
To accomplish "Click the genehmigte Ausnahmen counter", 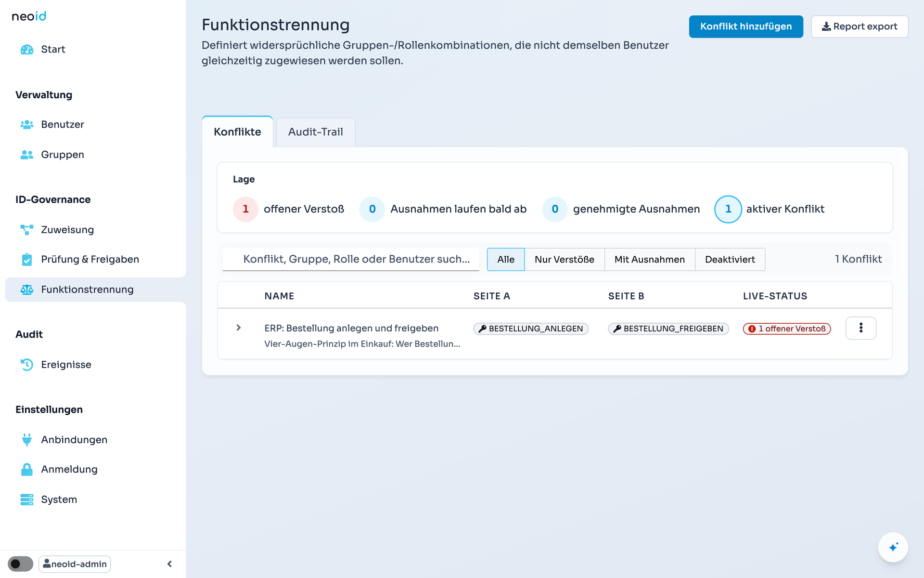I will click(x=621, y=209).
